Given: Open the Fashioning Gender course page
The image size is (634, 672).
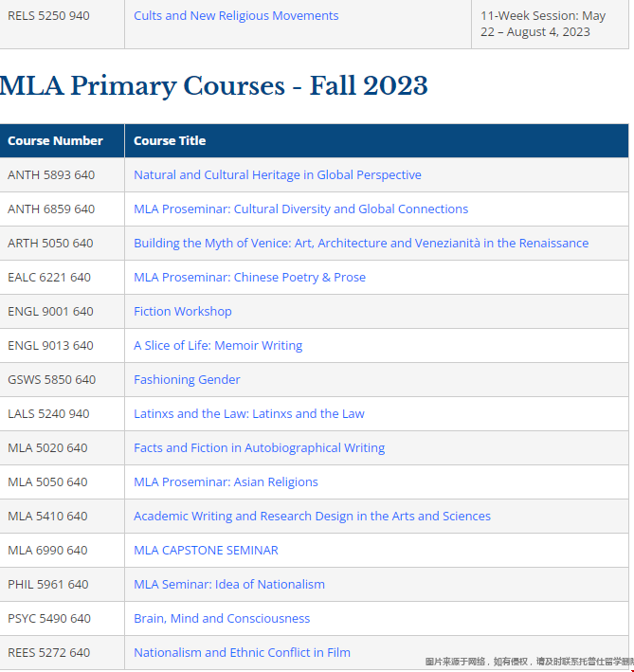Looking at the screenshot, I should point(187,380).
